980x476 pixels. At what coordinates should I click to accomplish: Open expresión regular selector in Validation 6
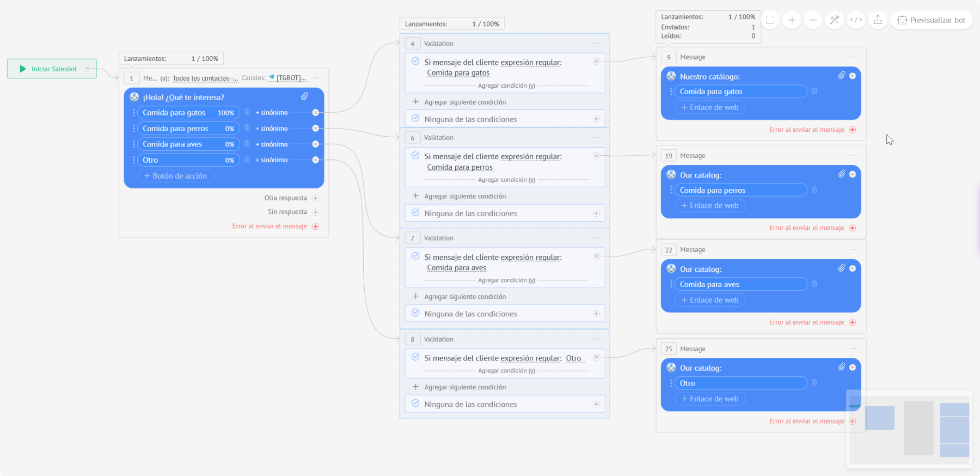531,157
